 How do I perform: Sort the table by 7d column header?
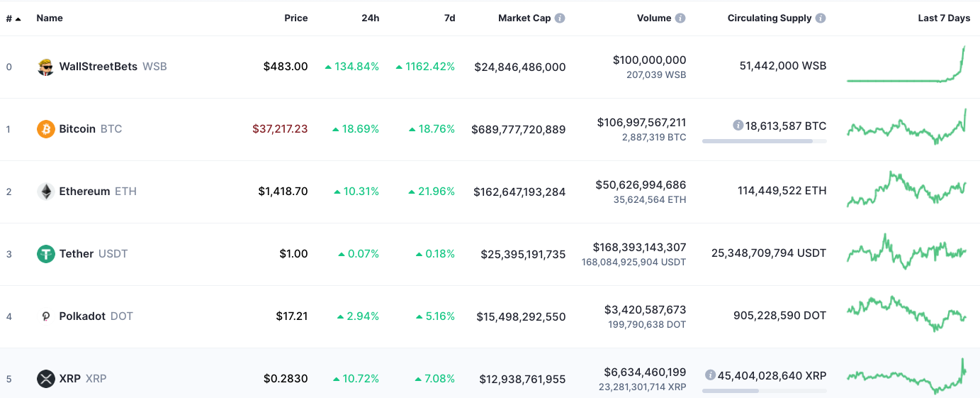click(x=449, y=18)
